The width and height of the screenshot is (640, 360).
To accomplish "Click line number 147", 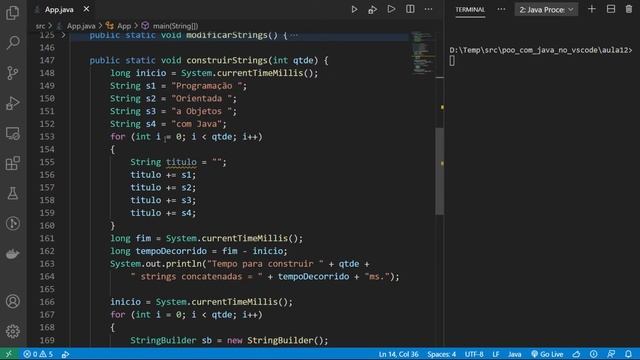I will [x=47, y=60].
